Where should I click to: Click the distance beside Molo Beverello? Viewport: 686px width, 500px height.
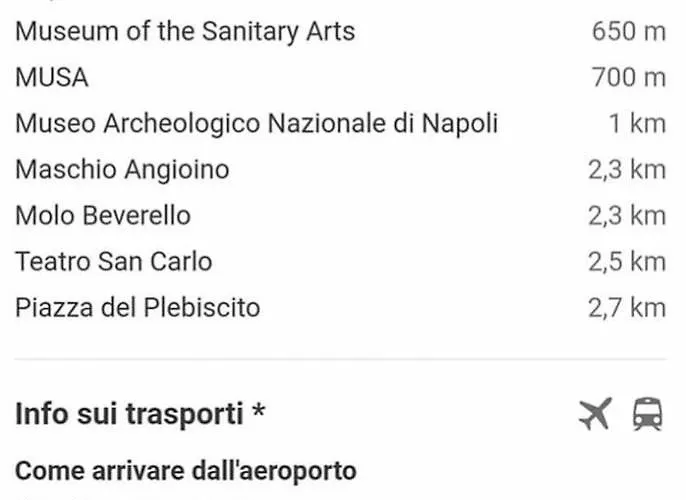click(626, 216)
